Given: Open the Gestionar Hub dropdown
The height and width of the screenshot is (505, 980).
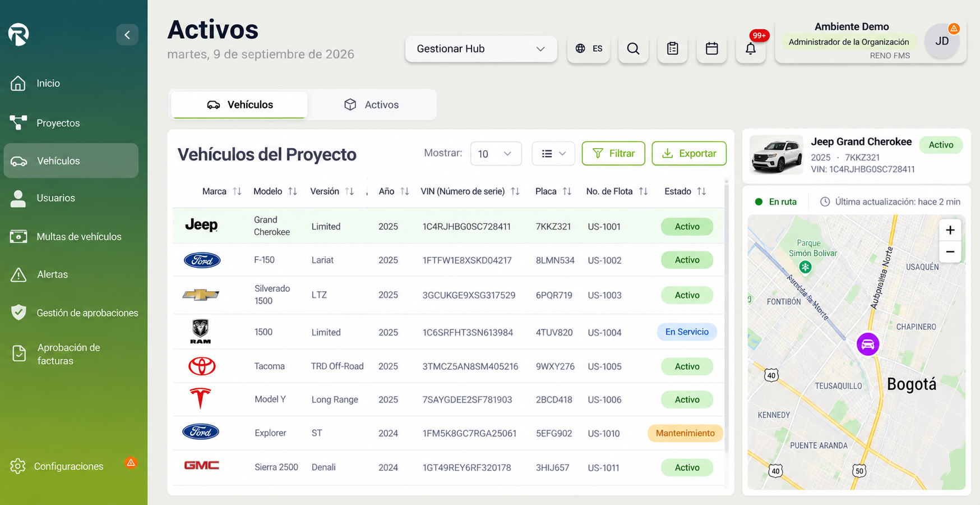Looking at the screenshot, I should coord(481,49).
